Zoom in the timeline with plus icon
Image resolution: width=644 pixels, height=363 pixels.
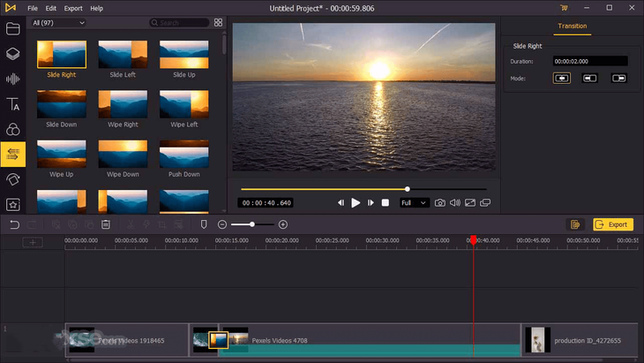(283, 224)
